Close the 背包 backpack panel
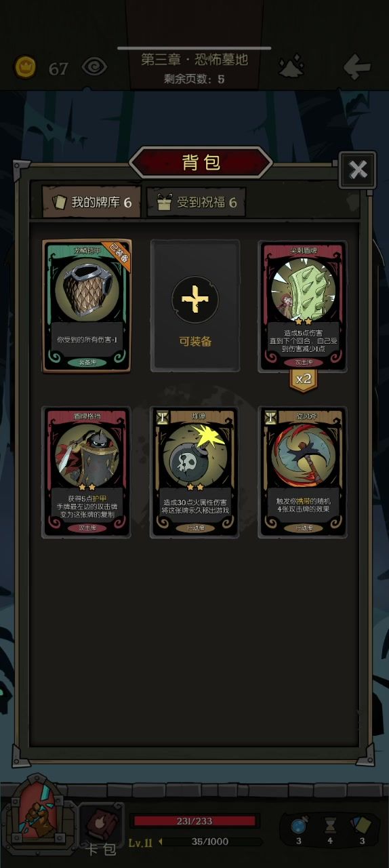The height and width of the screenshot is (868, 389). (x=358, y=170)
